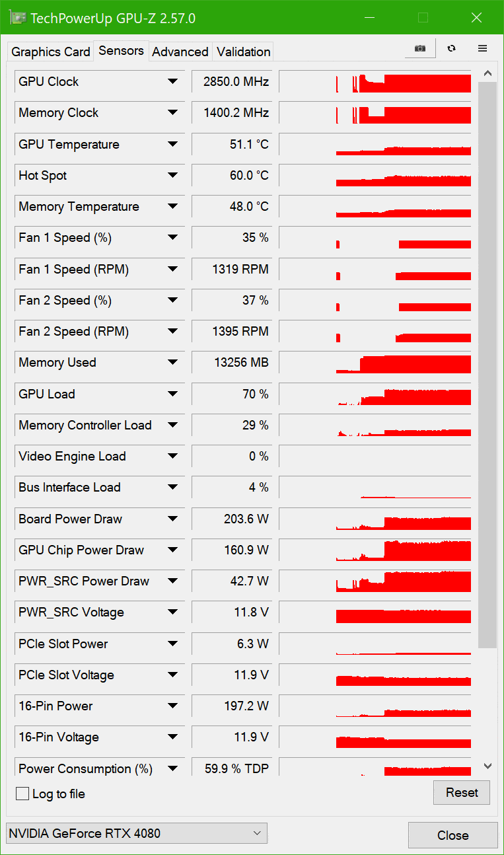This screenshot has height=855, width=504.
Task: Open the Advanced tab
Action: 180,52
